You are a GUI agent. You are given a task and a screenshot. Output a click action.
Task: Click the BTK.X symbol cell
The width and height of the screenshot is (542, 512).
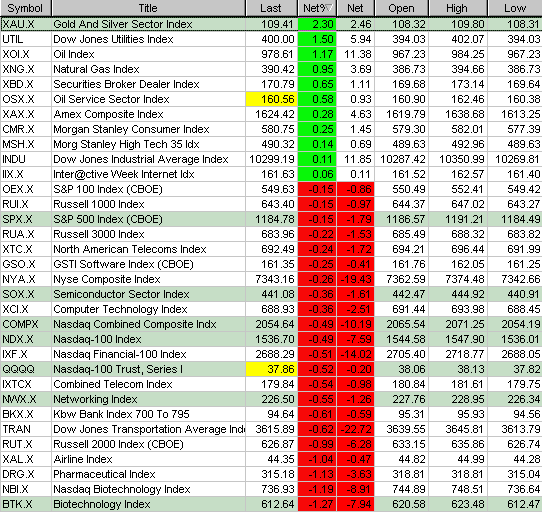tap(26, 504)
